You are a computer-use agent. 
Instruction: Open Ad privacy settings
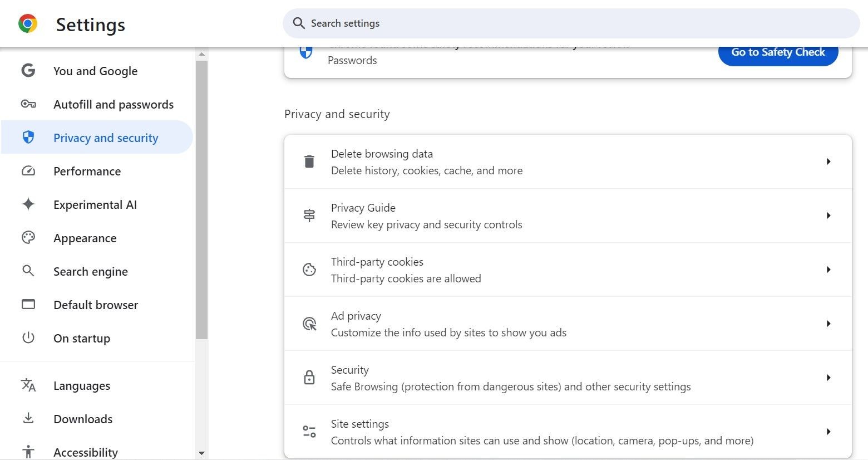point(568,324)
